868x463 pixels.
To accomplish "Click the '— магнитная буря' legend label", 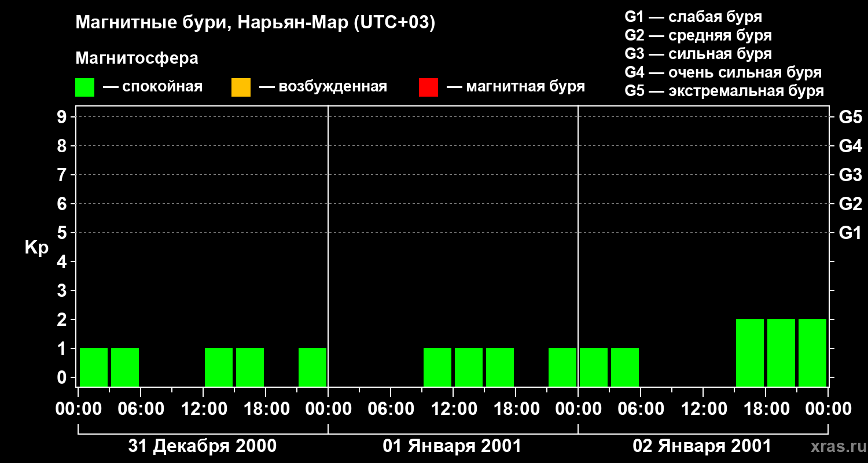I will click(x=516, y=87).
